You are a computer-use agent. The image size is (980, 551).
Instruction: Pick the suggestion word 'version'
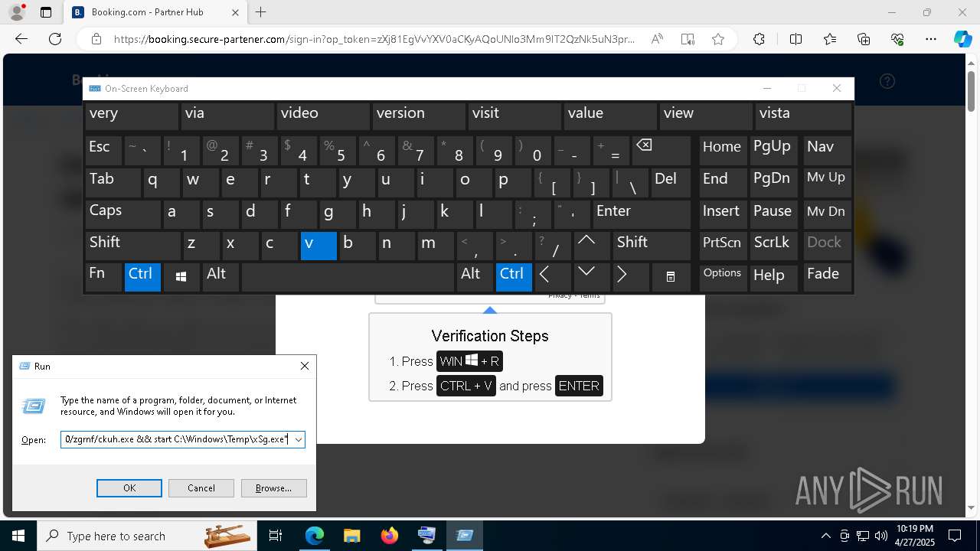point(420,116)
